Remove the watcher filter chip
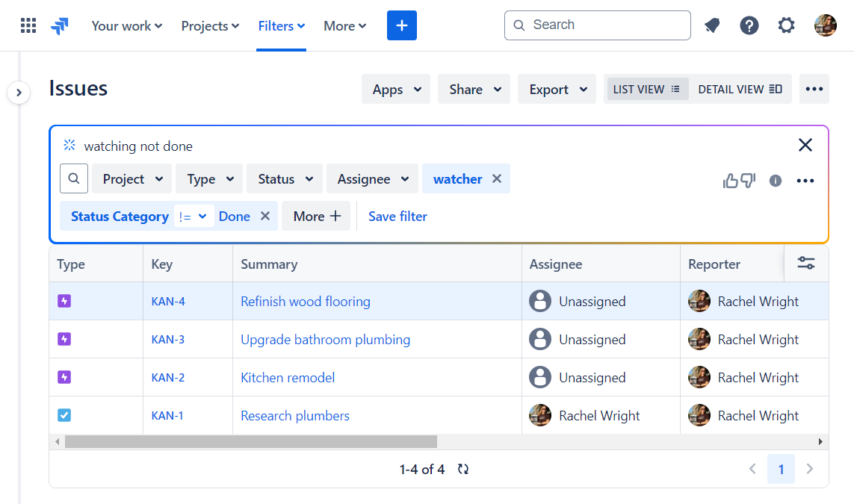This screenshot has height=504, width=854. click(497, 178)
